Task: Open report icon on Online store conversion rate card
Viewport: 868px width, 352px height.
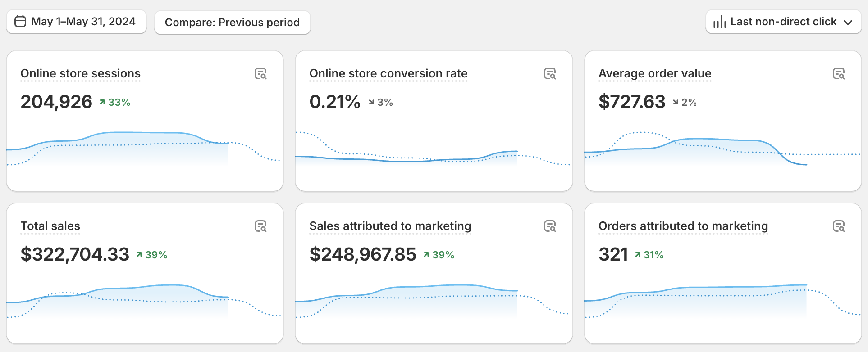Action: (x=549, y=73)
